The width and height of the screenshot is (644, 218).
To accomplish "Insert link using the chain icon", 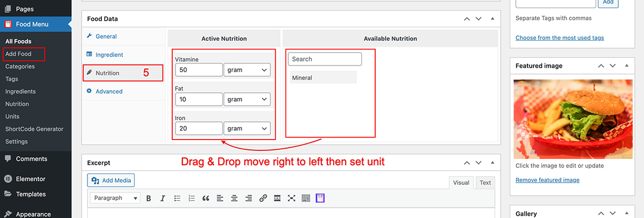I will click(x=263, y=198).
